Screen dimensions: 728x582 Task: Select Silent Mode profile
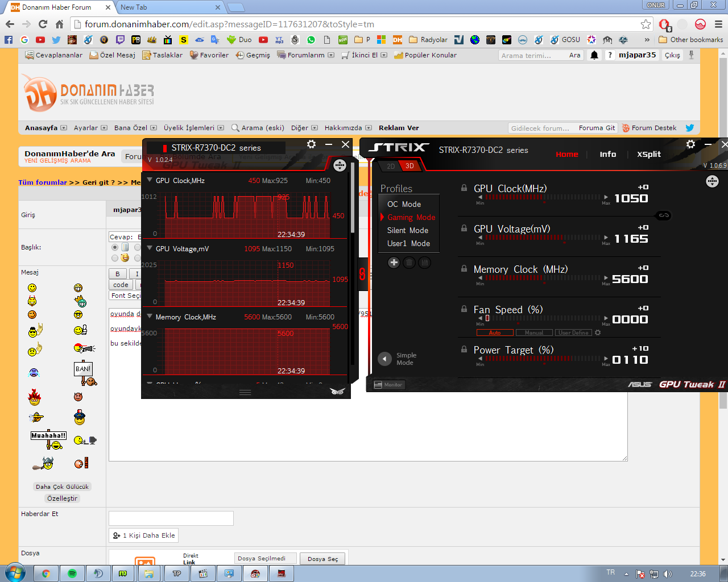click(x=408, y=230)
